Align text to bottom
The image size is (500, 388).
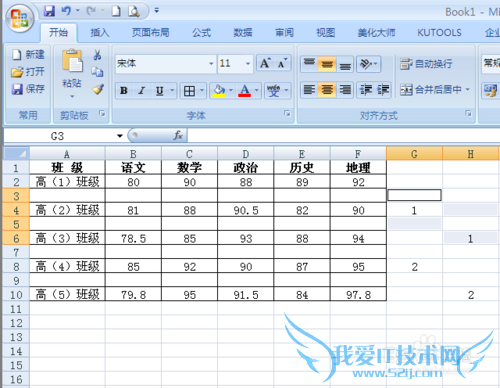point(345,63)
